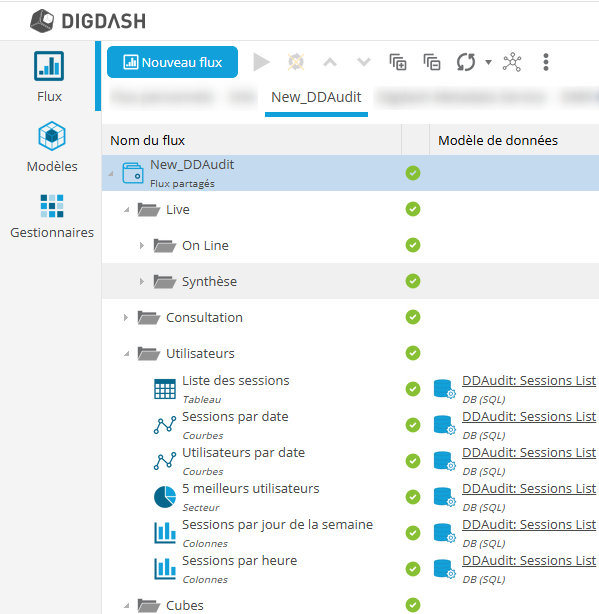Click the Sessions par heure bar chart icon
This screenshot has width=599, height=614.
(165, 569)
